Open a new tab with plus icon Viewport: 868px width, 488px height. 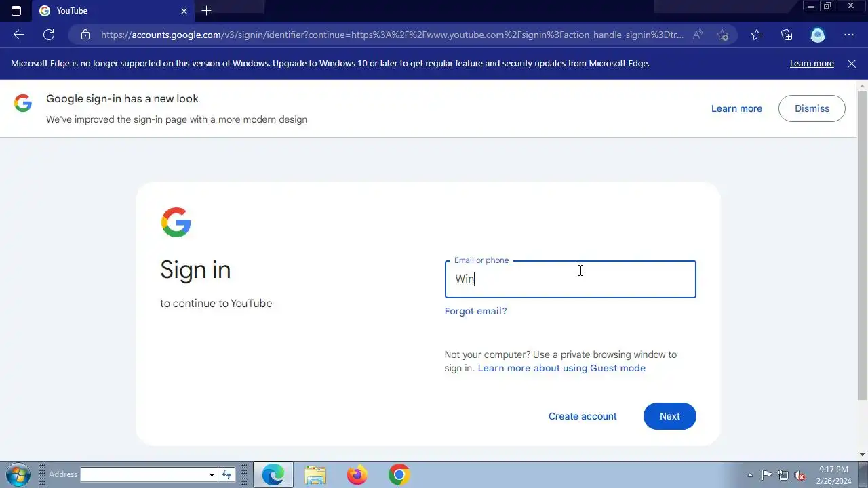(x=206, y=11)
